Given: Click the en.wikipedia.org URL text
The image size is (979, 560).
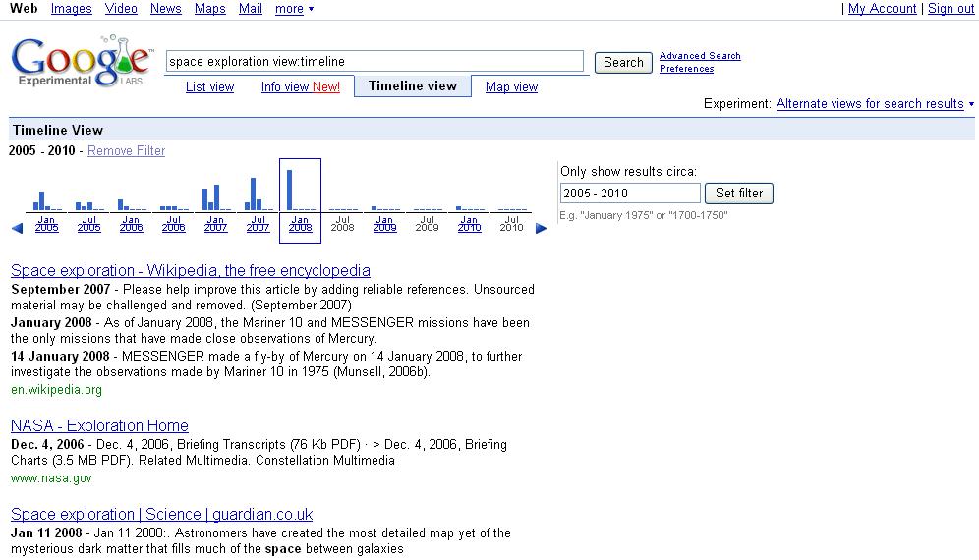Looking at the screenshot, I should point(56,390).
